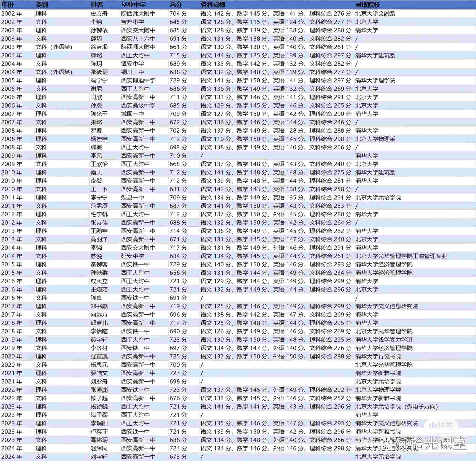476x461 pixels.
Task: Select the name cell 赵泽同
Action: 99,448
